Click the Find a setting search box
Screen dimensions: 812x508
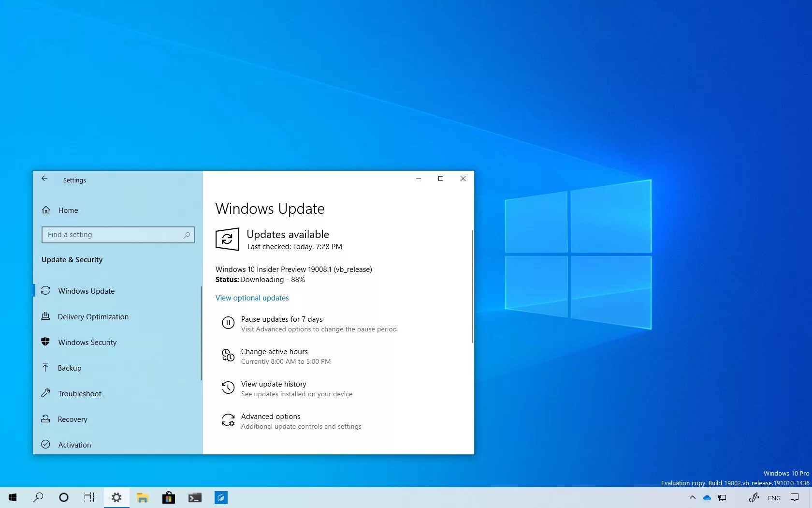tap(118, 235)
